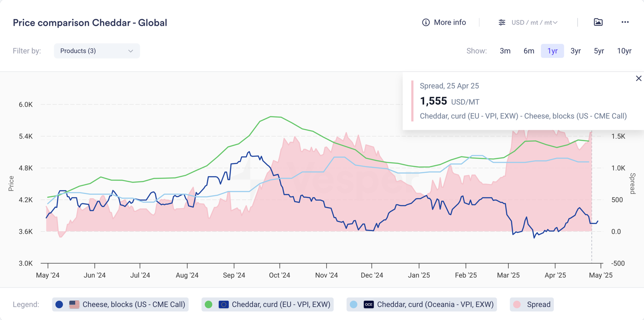
Task: Click the More info circle icon
Action: tap(425, 23)
